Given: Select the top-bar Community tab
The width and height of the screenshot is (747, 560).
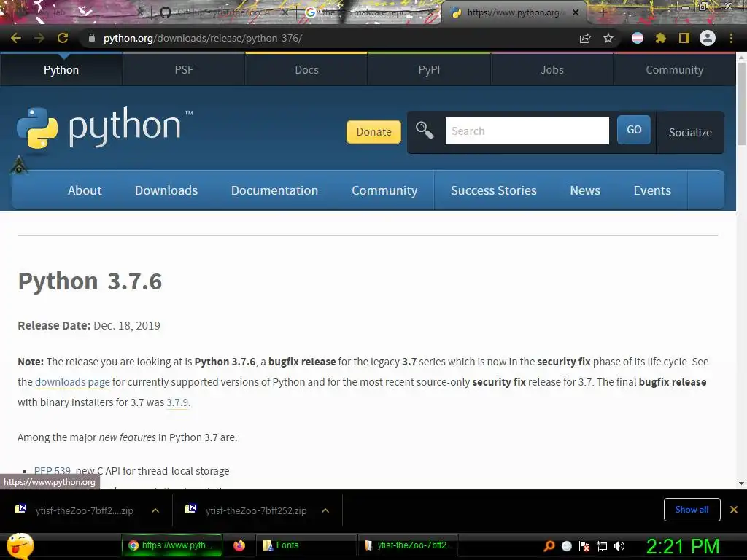Looking at the screenshot, I should [x=674, y=69].
